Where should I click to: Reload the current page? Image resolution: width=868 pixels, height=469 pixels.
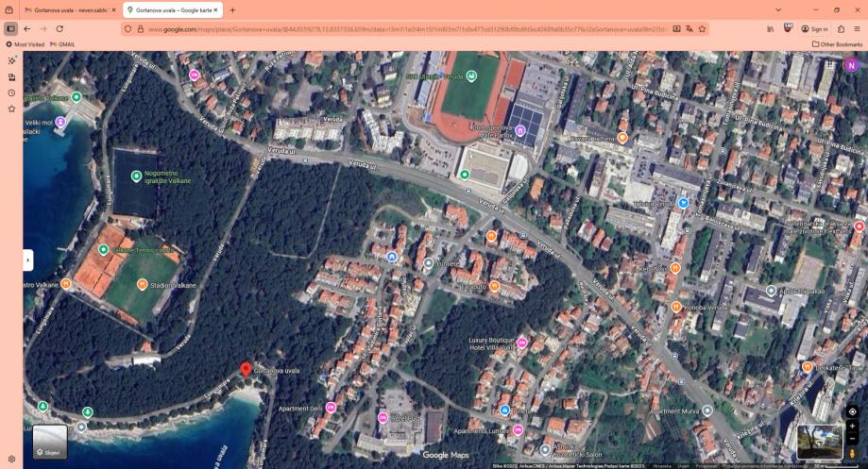tap(60, 28)
